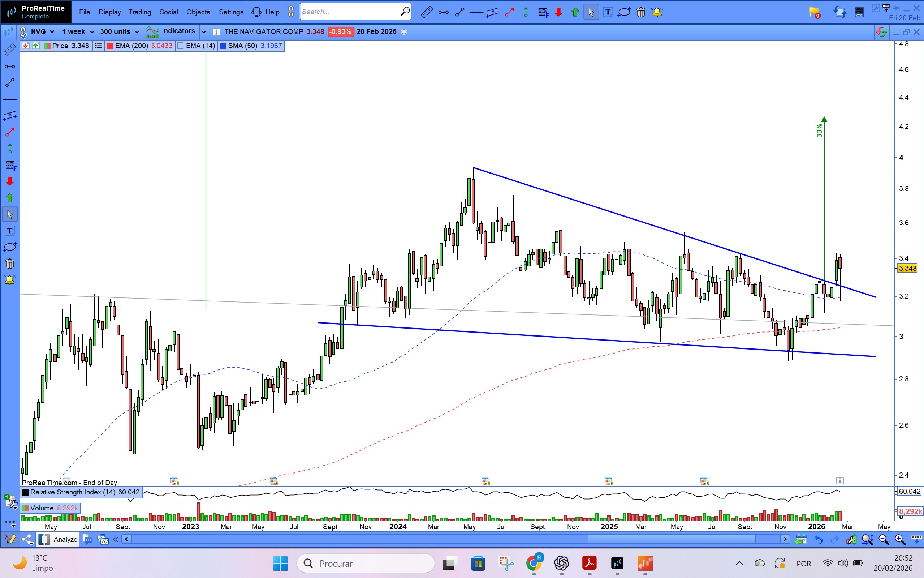This screenshot has height=578, width=924.
Task: Toggle the EMA (200) red color box
Action: pyautogui.click(x=110, y=46)
